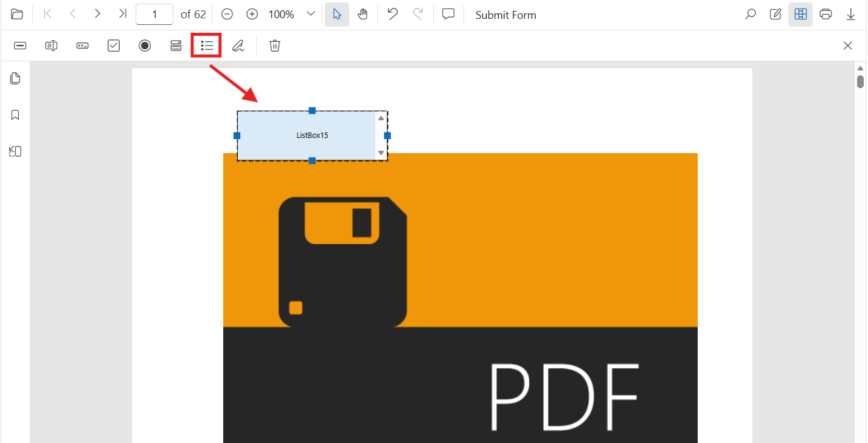
Task: Open the bookmarks panel
Action: 15,115
